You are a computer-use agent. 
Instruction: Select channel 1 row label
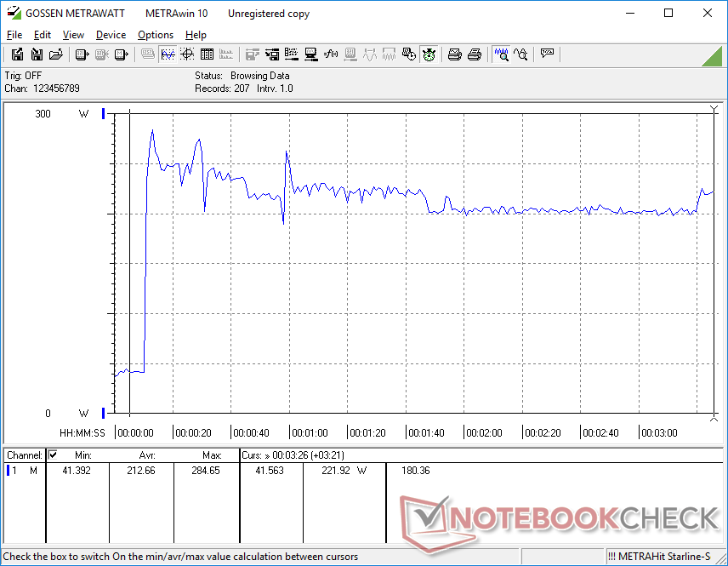click(24, 471)
